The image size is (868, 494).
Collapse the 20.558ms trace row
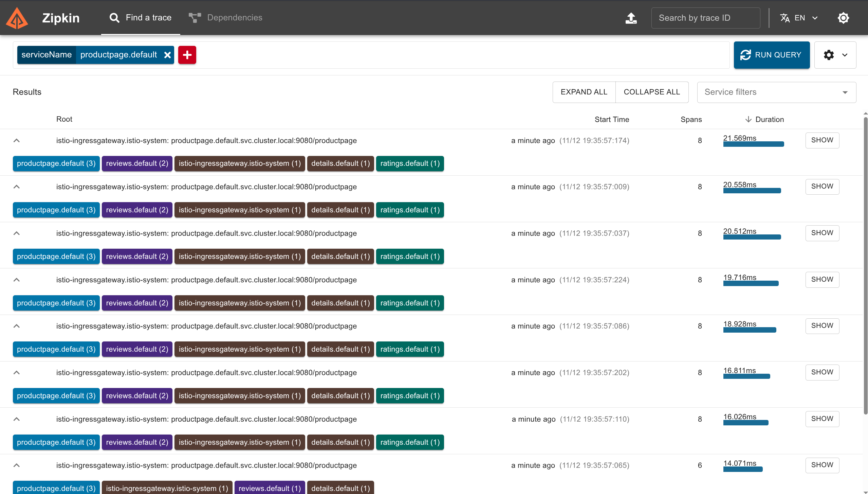click(x=17, y=187)
